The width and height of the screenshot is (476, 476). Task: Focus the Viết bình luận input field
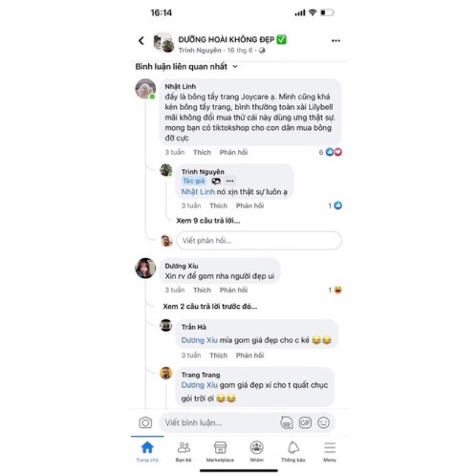220,422
